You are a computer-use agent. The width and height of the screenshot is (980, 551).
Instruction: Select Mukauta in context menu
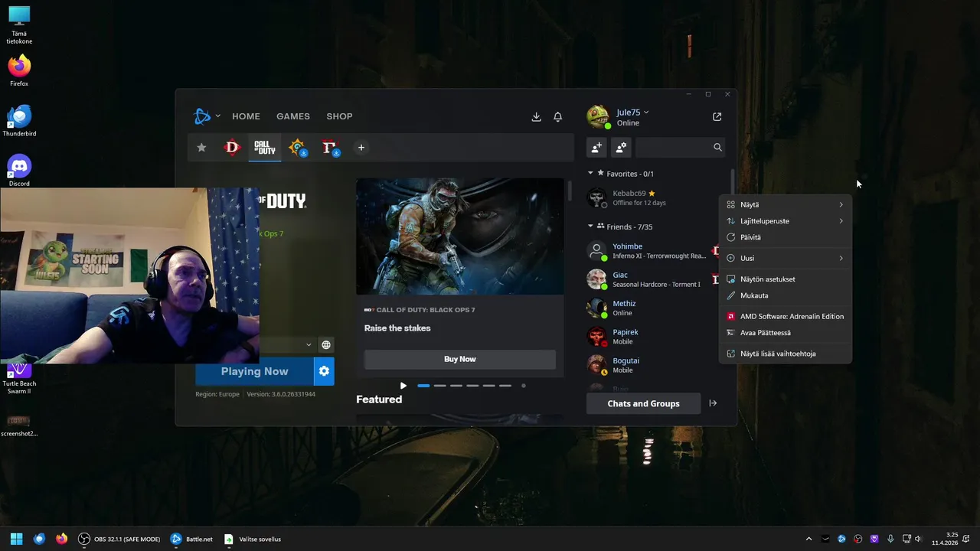(785, 295)
